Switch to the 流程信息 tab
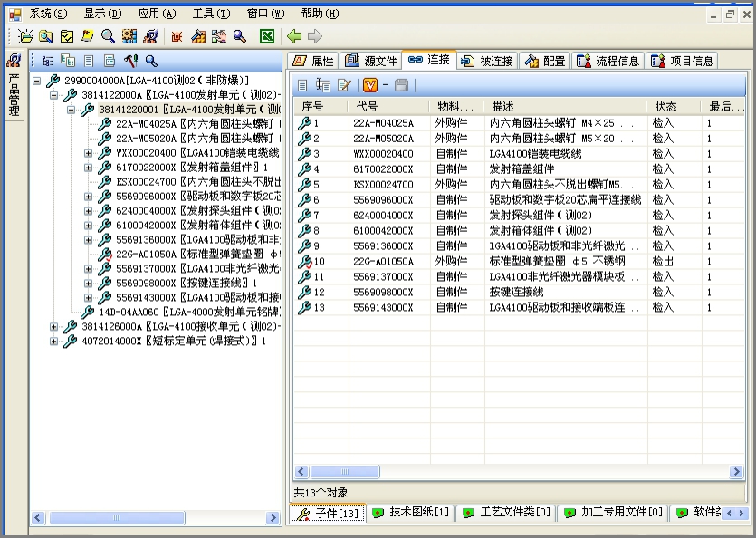756x539 pixels. click(608, 61)
